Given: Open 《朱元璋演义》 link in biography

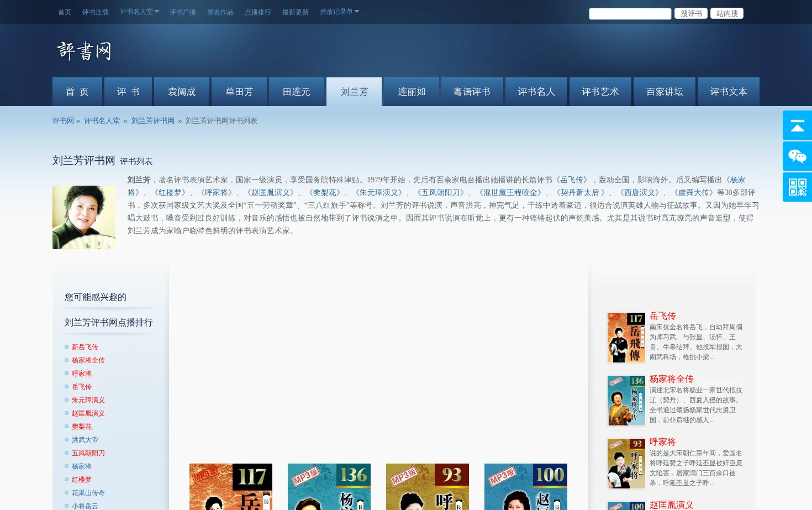Looking at the screenshot, I should [x=378, y=193].
